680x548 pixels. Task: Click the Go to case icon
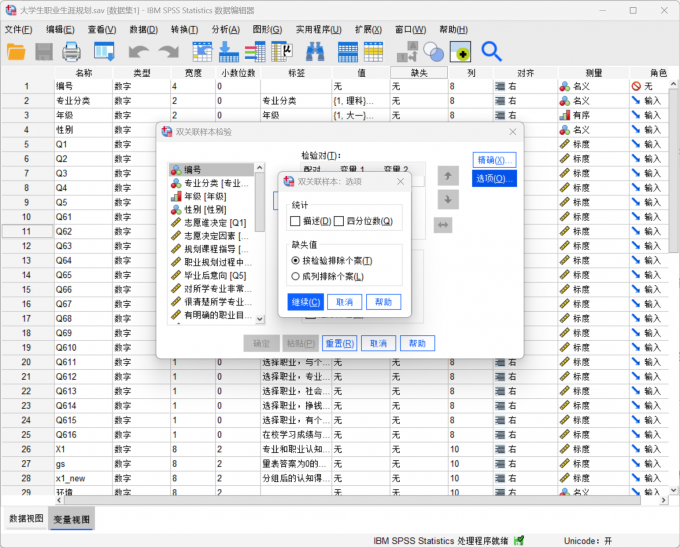tap(202, 52)
